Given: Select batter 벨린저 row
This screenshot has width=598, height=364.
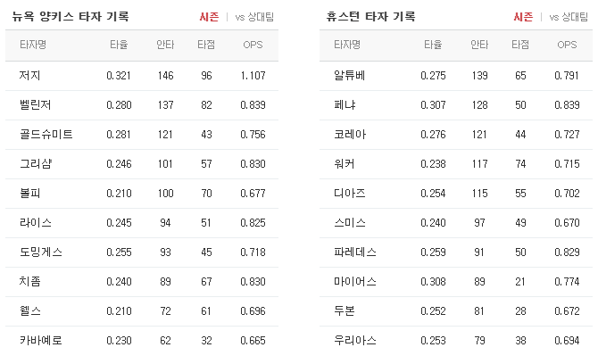Looking at the screenshot, I should tap(142, 104).
